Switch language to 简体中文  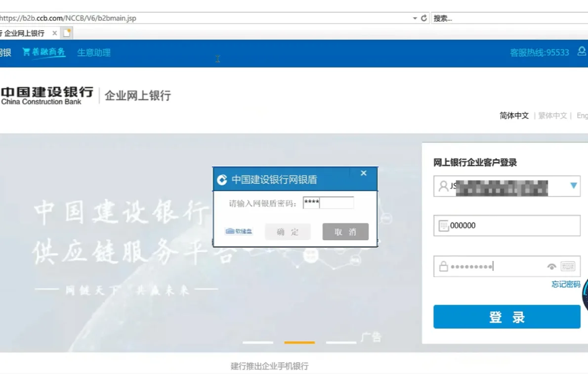pyautogui.click(x=514, y=116)
